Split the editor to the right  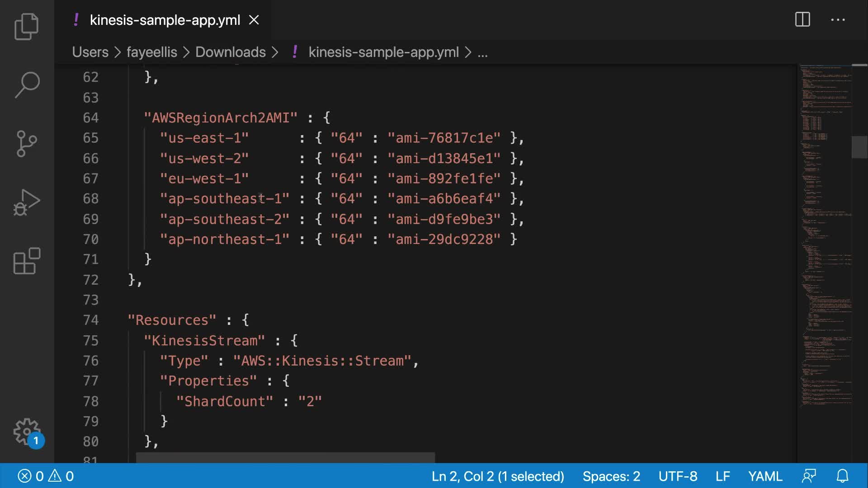[x=802, y=19]
